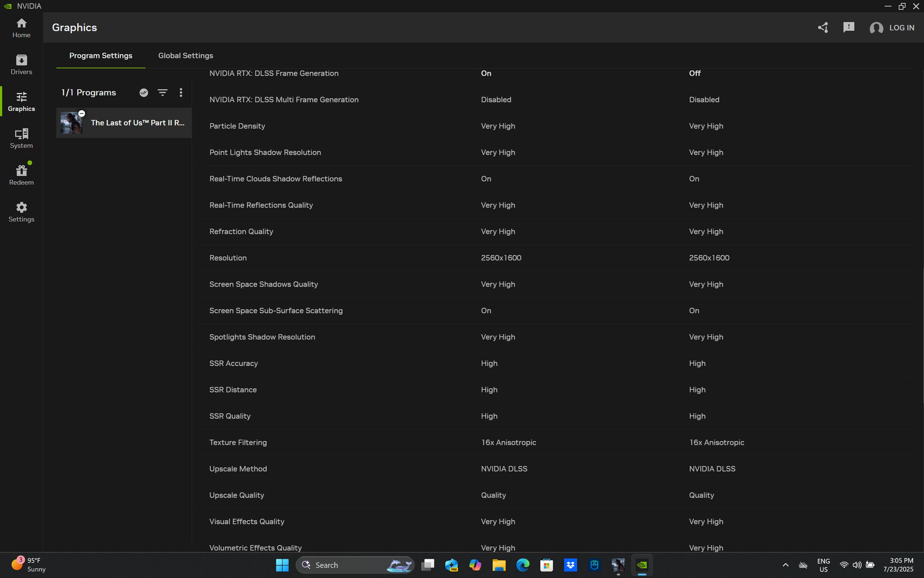Click bold On value for DLSS Frame Generation
The height and width of the screenshot is (578, 924).
(x=486, y=73)
